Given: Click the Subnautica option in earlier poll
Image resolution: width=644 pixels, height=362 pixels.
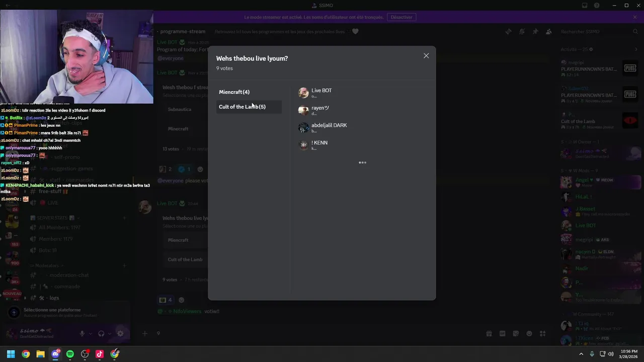Looking at the screenshot, I should tap(184, 109).
